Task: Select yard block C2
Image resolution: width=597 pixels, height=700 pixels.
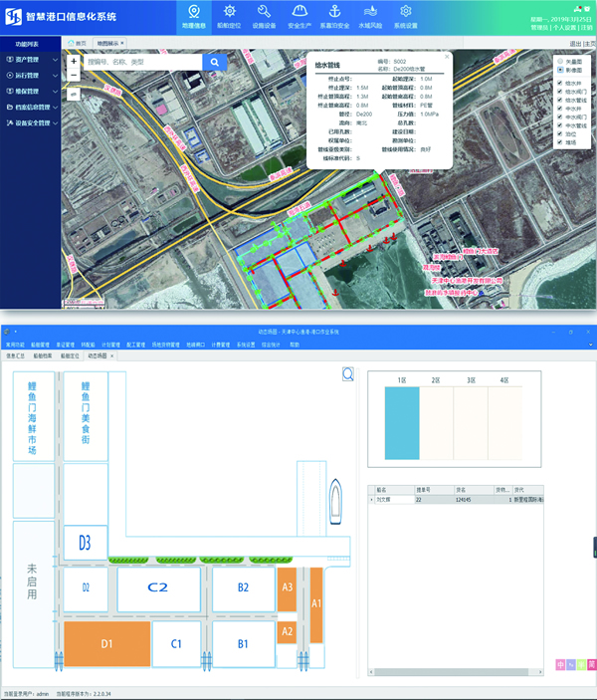Action: 158,588
